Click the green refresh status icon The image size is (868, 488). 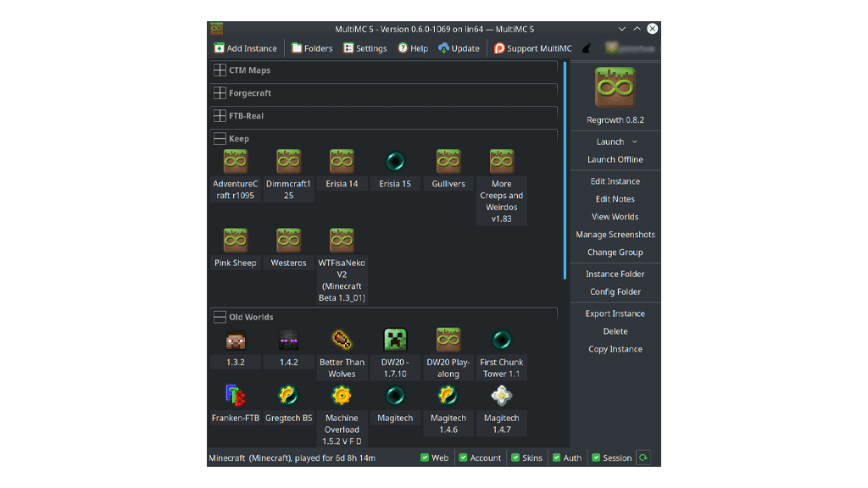tap(643, 457)
